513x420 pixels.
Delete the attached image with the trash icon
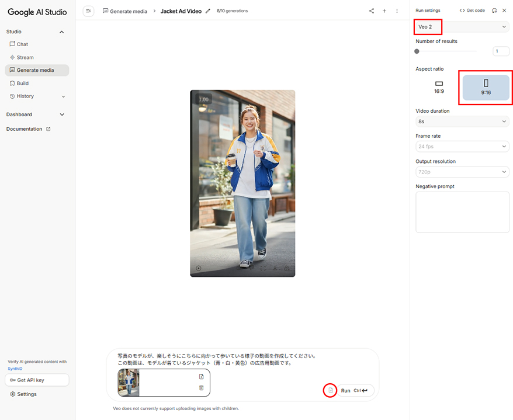[201, 388]
